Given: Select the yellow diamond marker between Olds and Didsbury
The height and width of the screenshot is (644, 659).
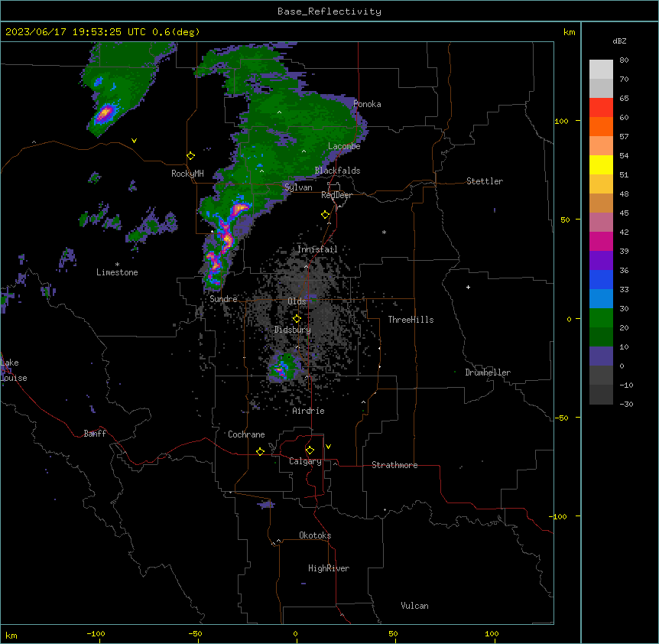Looking at the screenshot, I should coord(297,319).
